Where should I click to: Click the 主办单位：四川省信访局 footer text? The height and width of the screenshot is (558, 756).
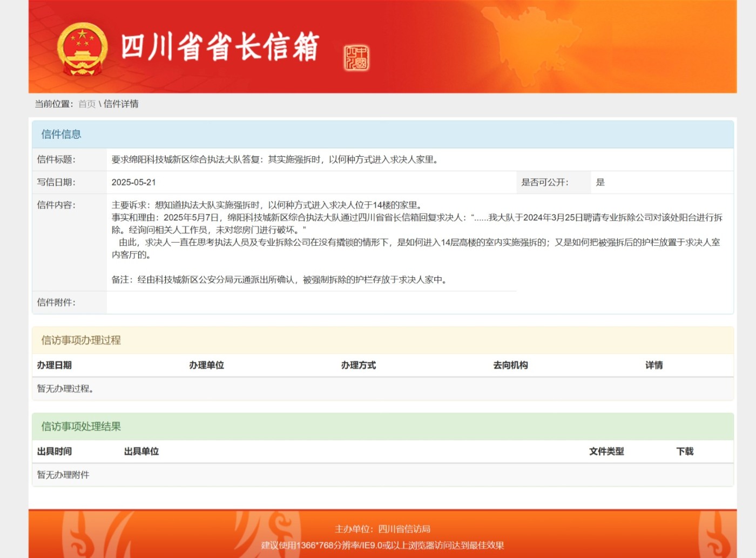pyautogui.click(x=382, y=529)
